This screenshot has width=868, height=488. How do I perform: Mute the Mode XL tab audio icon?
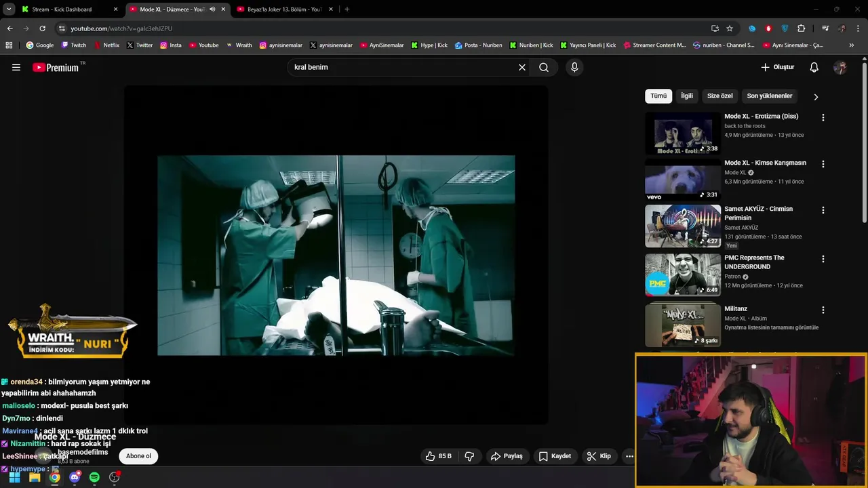(212, 9)
